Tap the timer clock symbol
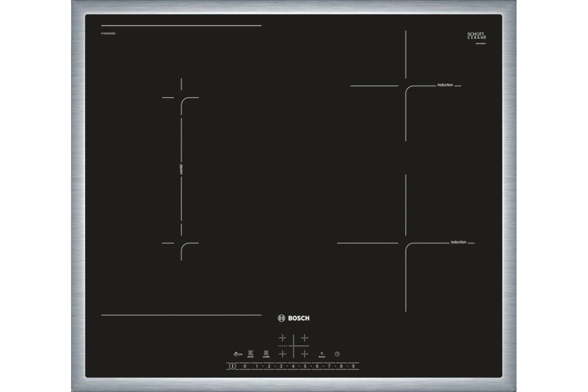The height and width of the screenshot is (392, 588). tap(337, 354)
